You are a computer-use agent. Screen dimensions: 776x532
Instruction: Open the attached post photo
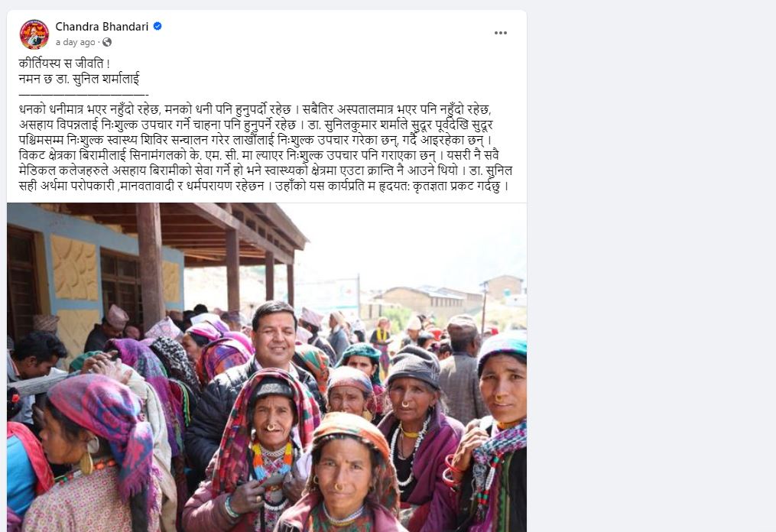(267, 367)
